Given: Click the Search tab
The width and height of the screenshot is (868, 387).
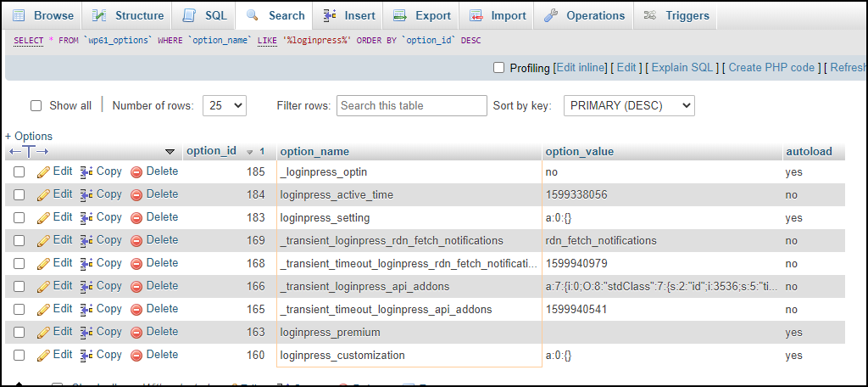Looking at the screenshot, I should coord(275,15).
